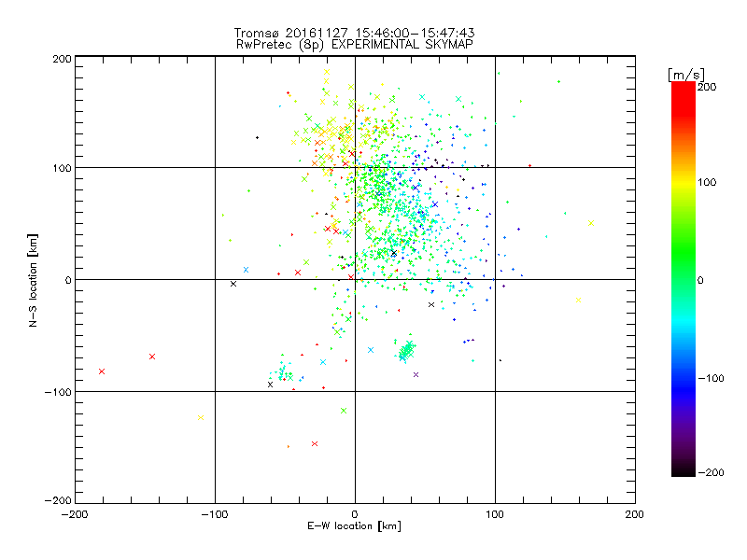This screenshot has height=560, width=747.
Task: Select the 'N-S location [km]' axis label
Action: click(x=33, y=280)
